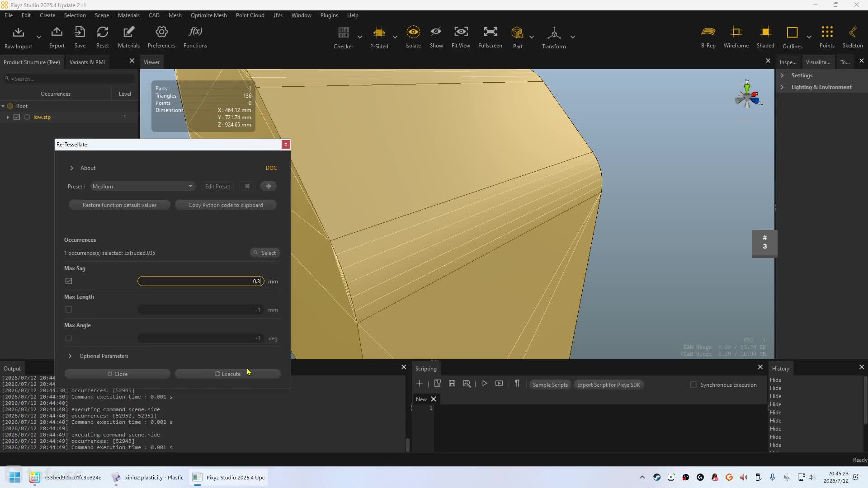Viewport: 868px width, 488px height.
Task: Click the Execute button
Action: pos(228,374)
